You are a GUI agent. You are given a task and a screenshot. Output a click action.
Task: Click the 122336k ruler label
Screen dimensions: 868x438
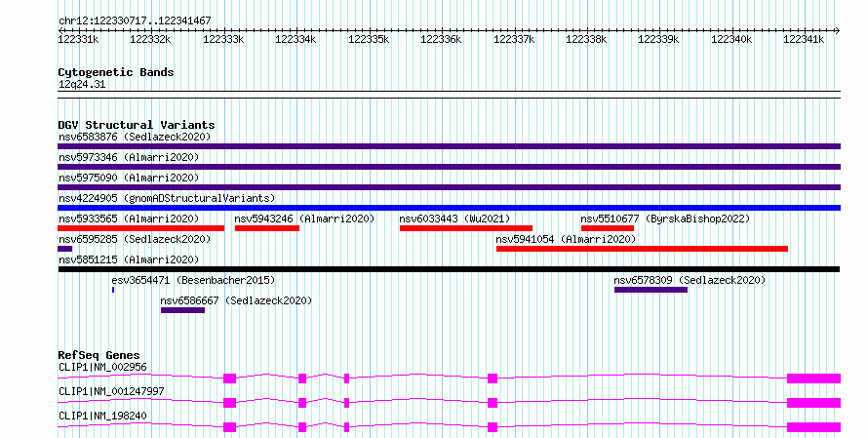point(441,39)
